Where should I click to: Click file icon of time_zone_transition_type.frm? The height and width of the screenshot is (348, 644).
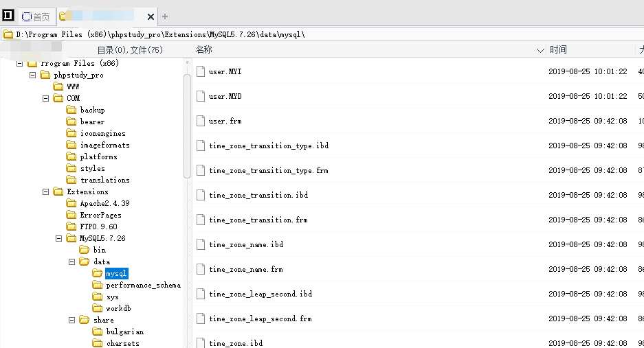[x=201, y=170]
